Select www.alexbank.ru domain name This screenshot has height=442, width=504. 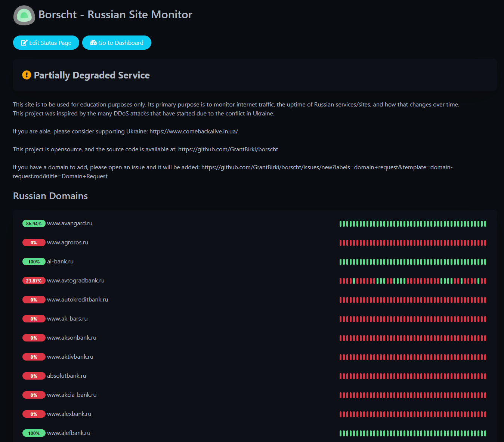click(x=69, y=414)
